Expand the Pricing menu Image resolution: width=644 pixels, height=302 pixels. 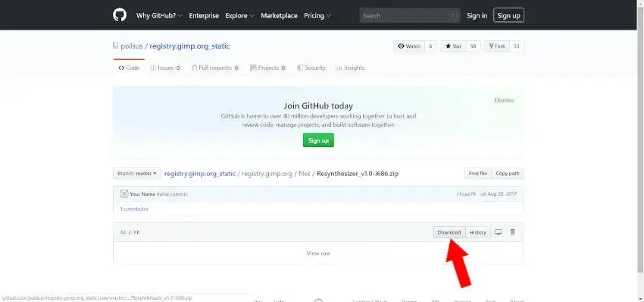(x=317, y=16)
